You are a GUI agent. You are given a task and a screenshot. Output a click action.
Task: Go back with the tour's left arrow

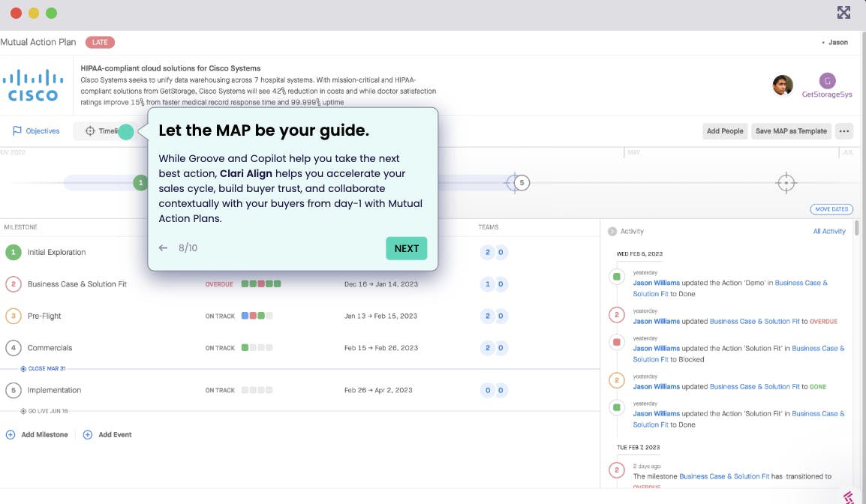click(163, 247)
